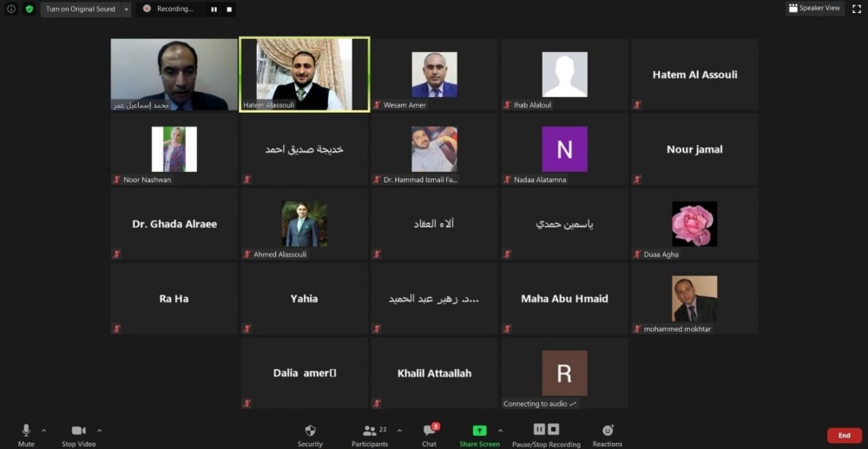Screen dimensions: 868x449
Task: Select the زهير عبد الحميد tile
Action: pos(435,299)
